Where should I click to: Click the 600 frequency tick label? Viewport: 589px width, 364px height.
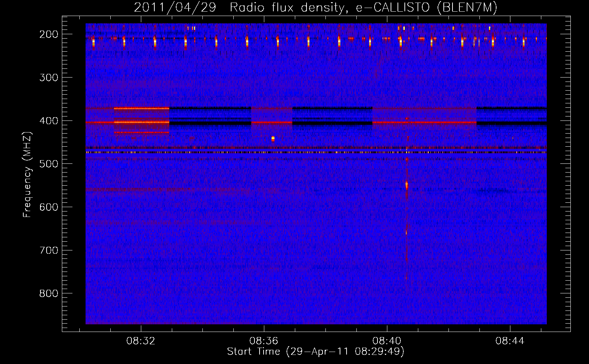pyautogui.click(x=48, y=207)
